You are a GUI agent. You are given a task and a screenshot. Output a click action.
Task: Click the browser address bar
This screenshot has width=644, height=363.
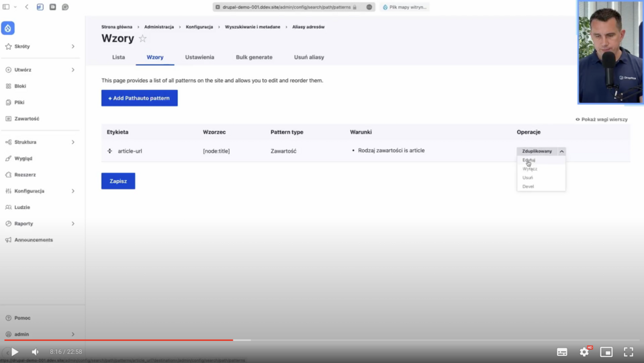click(293, 7)
